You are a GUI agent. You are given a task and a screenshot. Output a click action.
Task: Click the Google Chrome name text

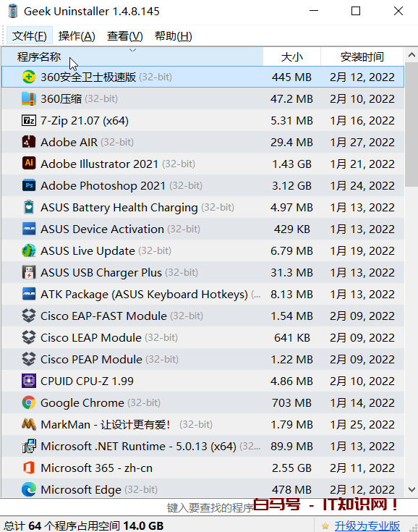coord(82,402)
